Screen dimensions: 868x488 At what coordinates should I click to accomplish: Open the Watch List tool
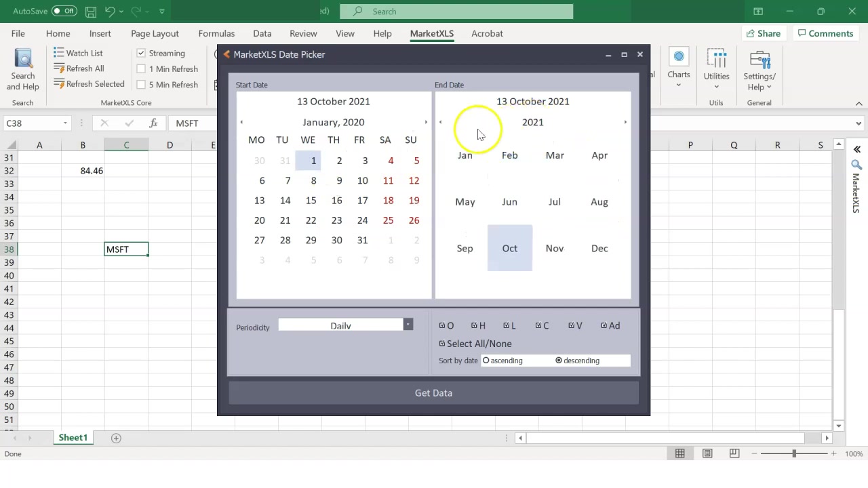(78, 53)
